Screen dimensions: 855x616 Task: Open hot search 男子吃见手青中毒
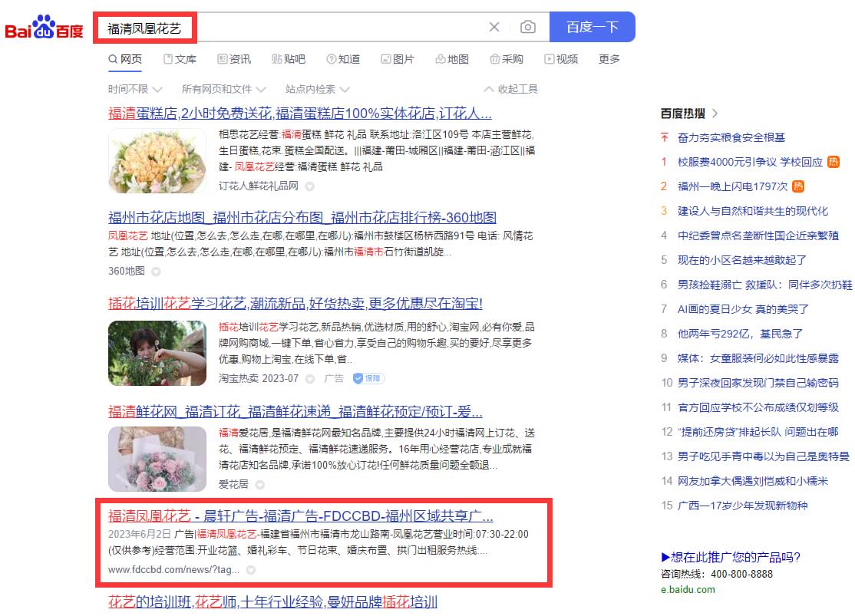coord(764,456)
